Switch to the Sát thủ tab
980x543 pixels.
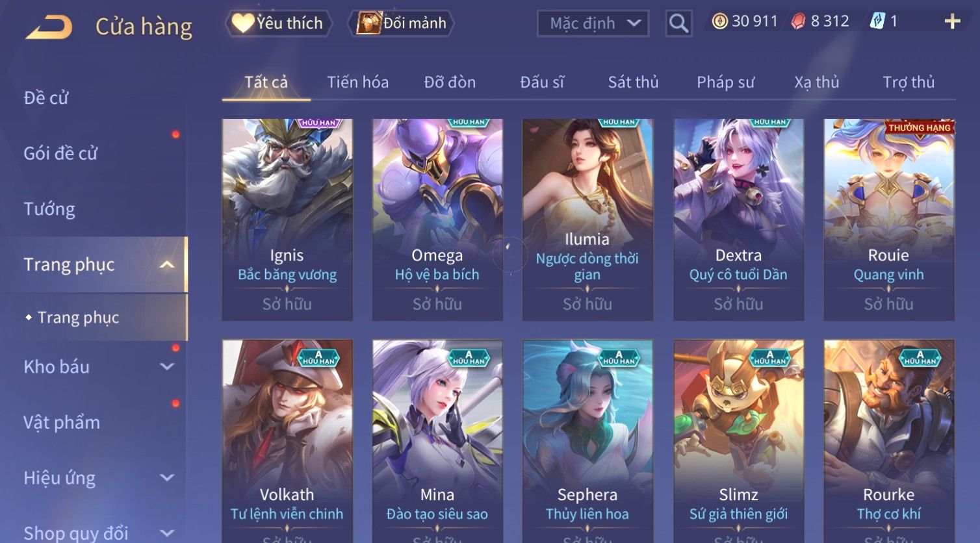[633, 82]
